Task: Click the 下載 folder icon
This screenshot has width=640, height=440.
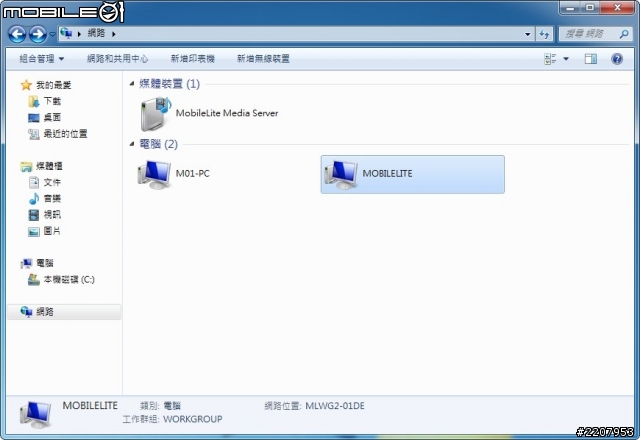Action: (34, 101)
